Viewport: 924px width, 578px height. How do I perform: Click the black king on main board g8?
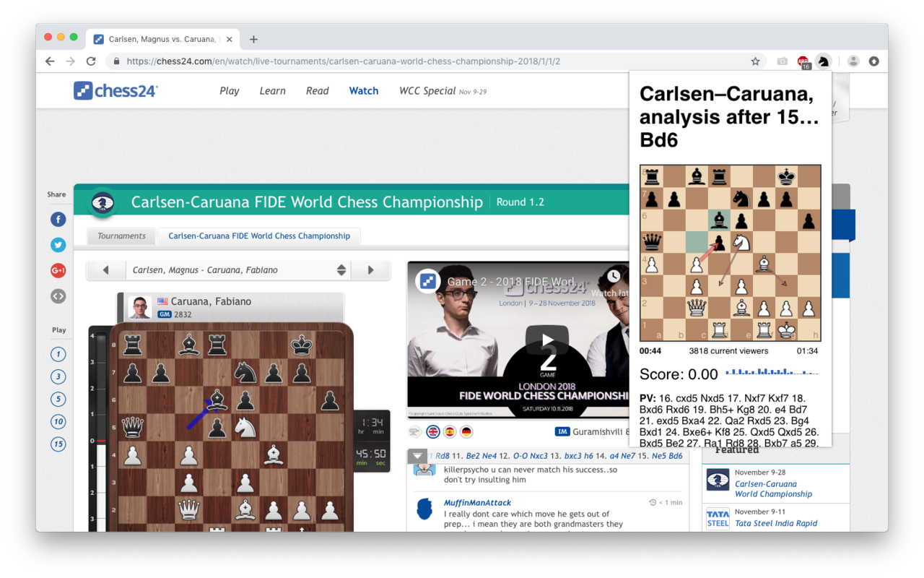(302, 345)
